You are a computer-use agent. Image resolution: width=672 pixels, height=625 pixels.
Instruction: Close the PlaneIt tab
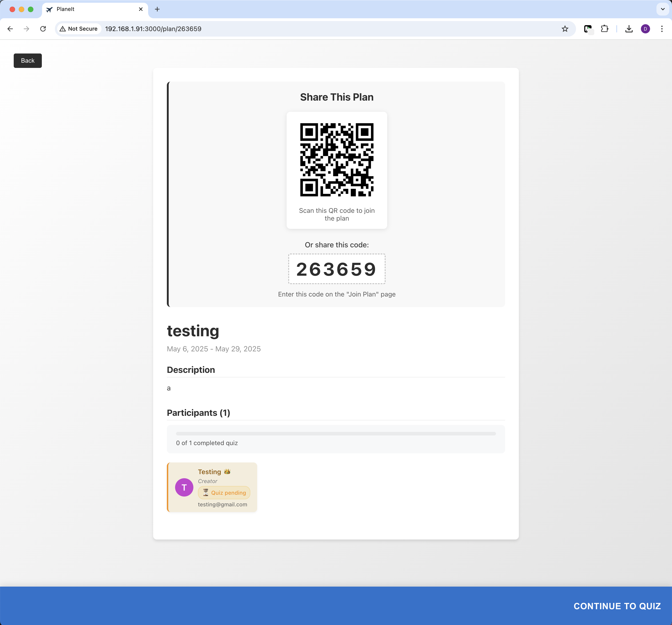point(141,9)
